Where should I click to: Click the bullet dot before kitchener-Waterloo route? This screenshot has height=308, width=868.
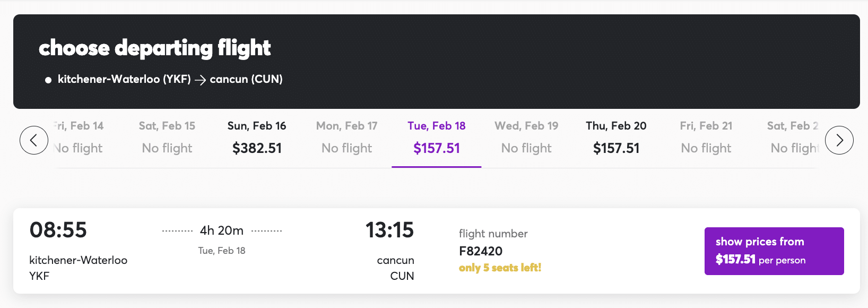(x=48, y=80)
